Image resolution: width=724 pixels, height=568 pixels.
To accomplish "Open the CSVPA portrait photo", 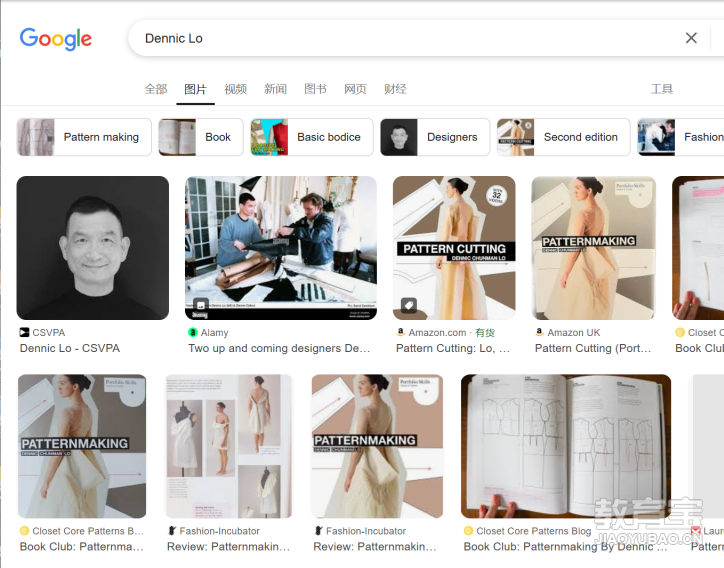I will click(93, 248).
